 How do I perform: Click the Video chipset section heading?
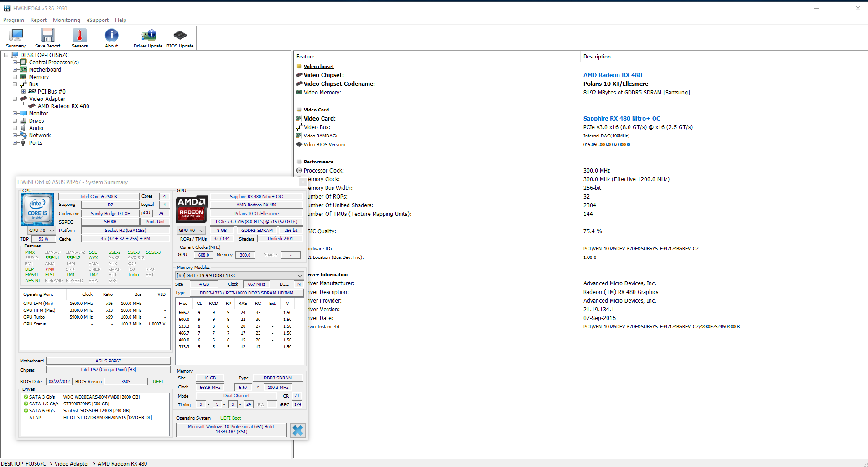click(319, 67)
